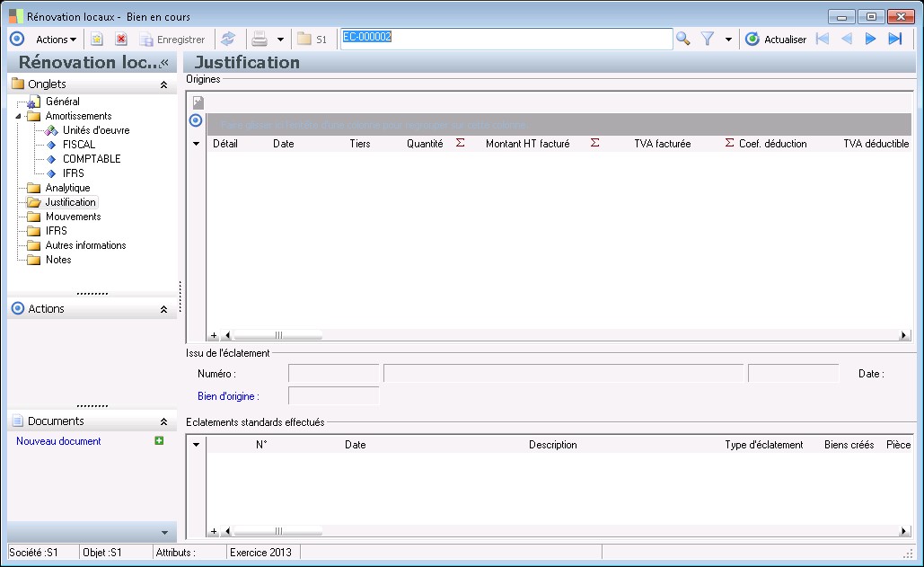Collapse the Documents panel section
This screenshot has width=924, height=567.
163,421
